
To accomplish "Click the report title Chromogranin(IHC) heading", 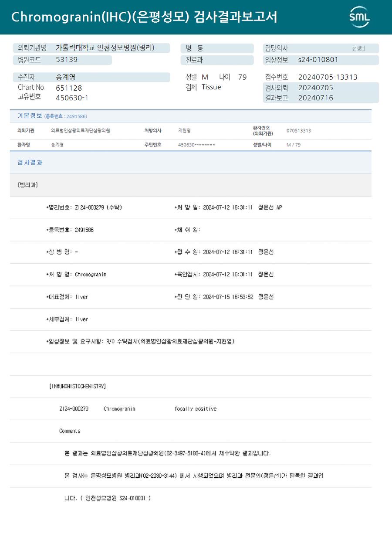I will click(x=144, y=17).
